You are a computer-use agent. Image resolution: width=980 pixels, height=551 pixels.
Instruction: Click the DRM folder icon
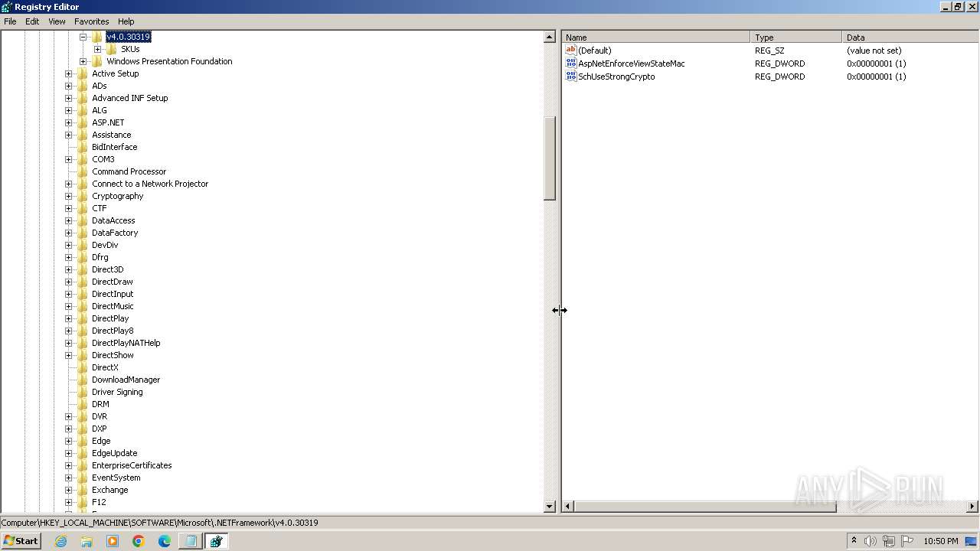click(x=83, y=404)
